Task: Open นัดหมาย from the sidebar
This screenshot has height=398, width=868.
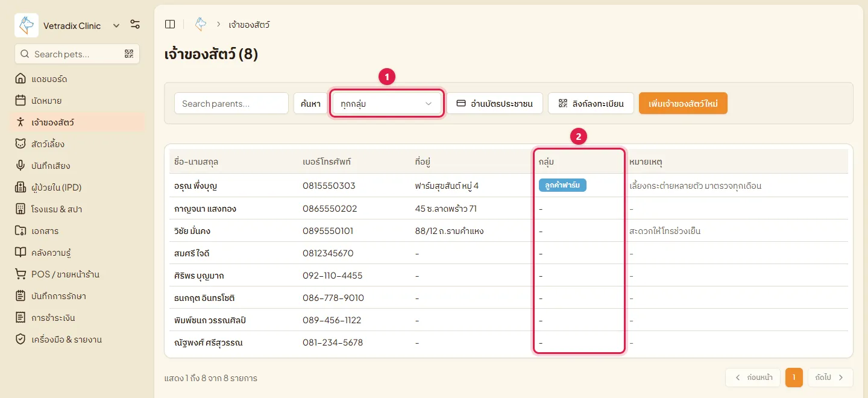Action: pos(77,101)
